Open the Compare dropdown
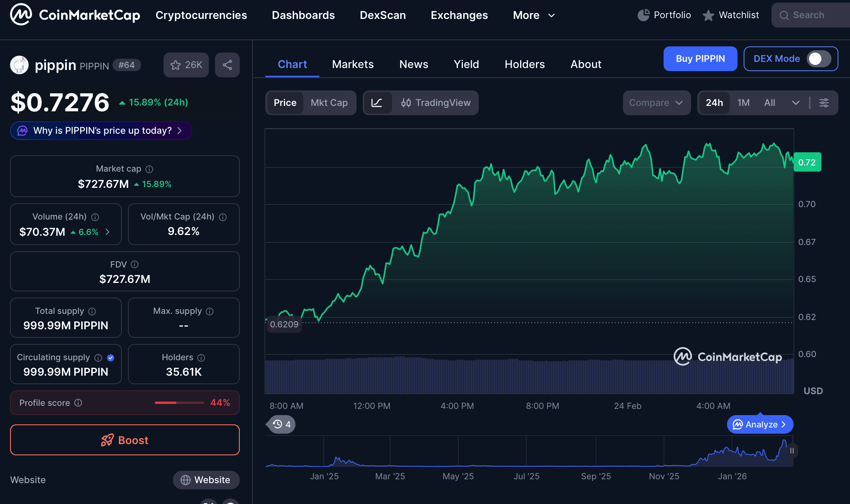The image size is (850, 504). point(656,103)
